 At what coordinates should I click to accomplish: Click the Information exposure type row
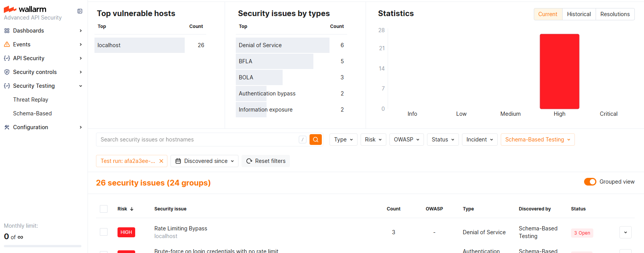coord(291,110)
